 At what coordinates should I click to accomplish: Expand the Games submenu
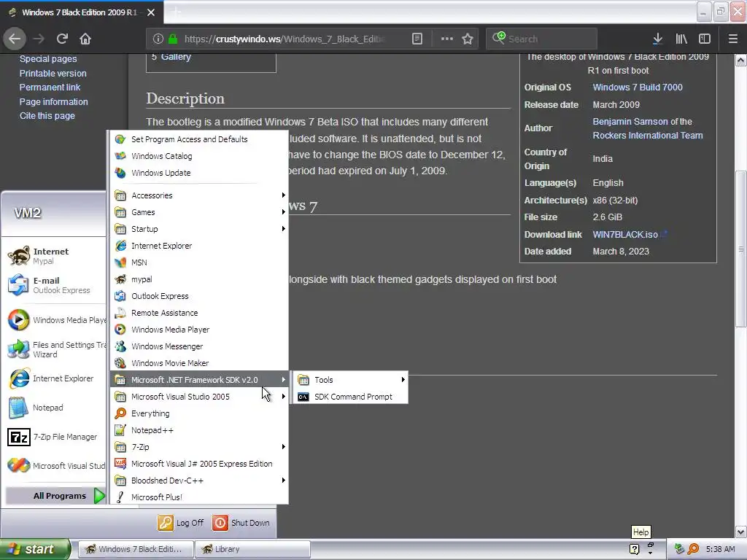click(198, 212)
